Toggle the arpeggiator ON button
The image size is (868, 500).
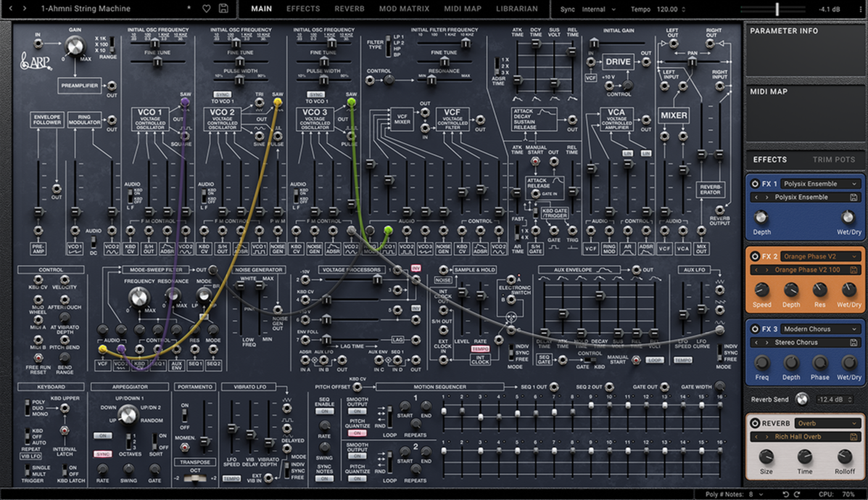(102, 435)
